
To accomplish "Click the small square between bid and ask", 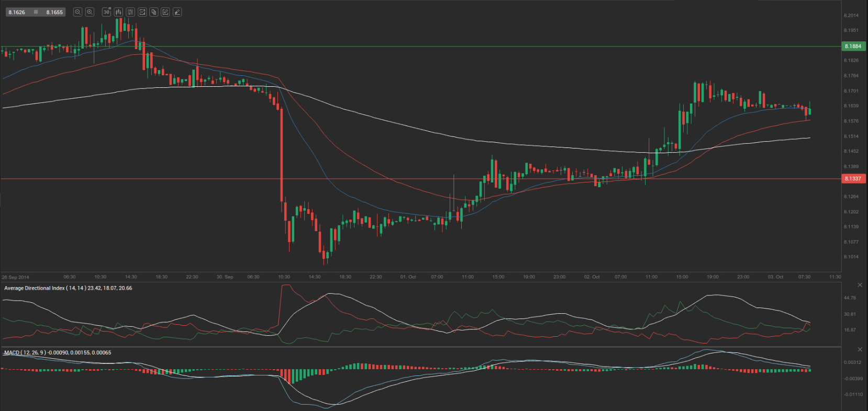I will point(36,12).
